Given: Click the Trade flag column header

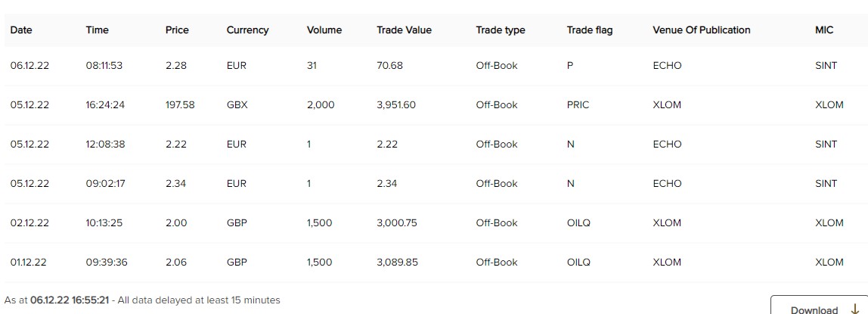Looking at the screenshot, I should [590, 30].
